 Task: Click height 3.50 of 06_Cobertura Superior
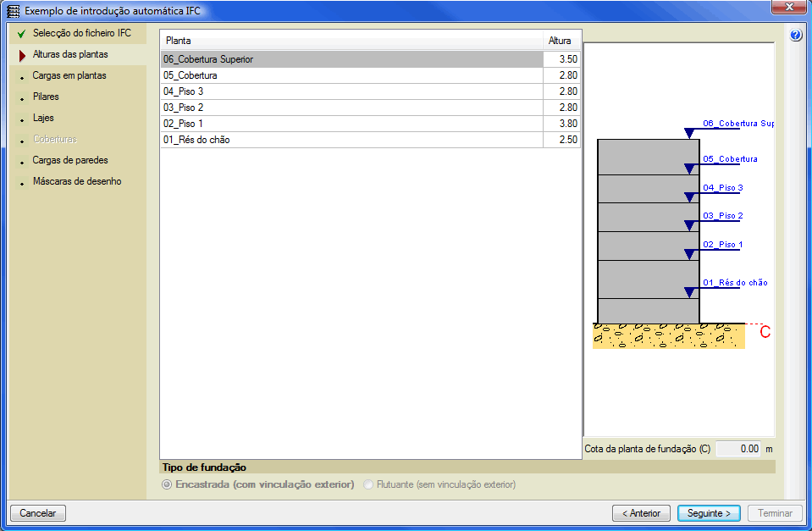click(x=562, y=59)
